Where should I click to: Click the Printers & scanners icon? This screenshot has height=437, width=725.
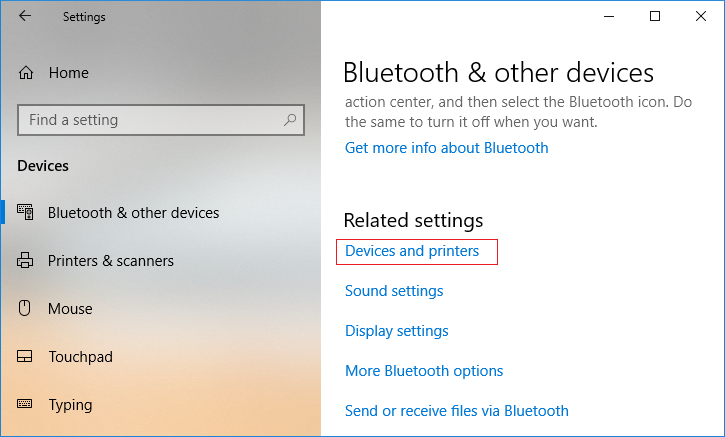coord(26,261)
